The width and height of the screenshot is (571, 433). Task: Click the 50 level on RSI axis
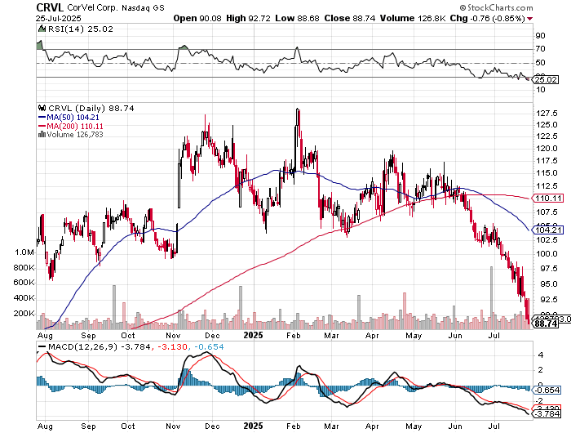tap(540, 63)
